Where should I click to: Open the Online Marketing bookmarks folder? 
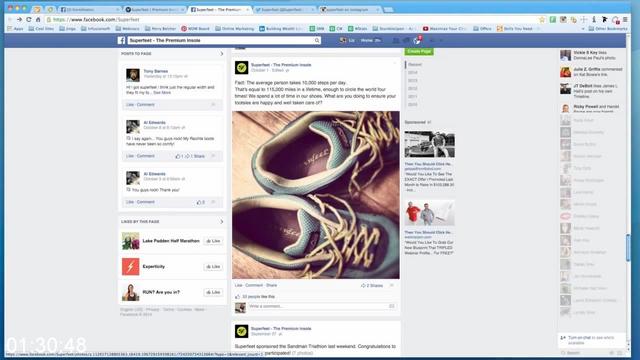pos(234,29)
